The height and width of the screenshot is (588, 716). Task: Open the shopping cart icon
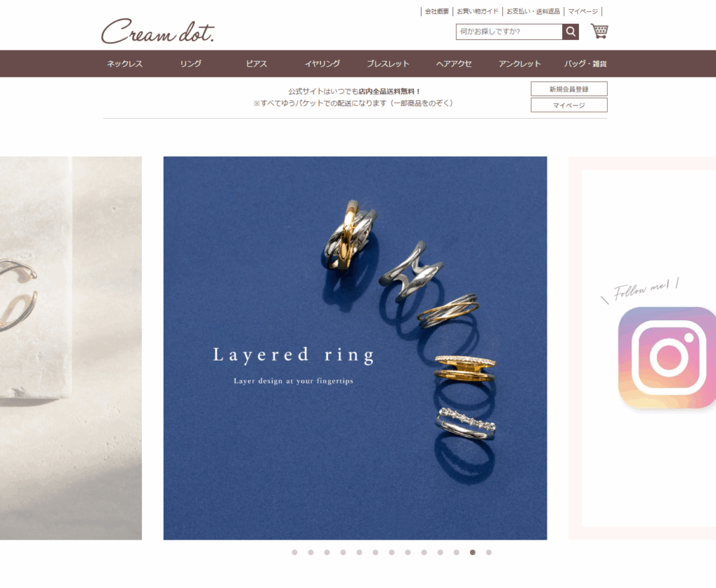(599, 31)
